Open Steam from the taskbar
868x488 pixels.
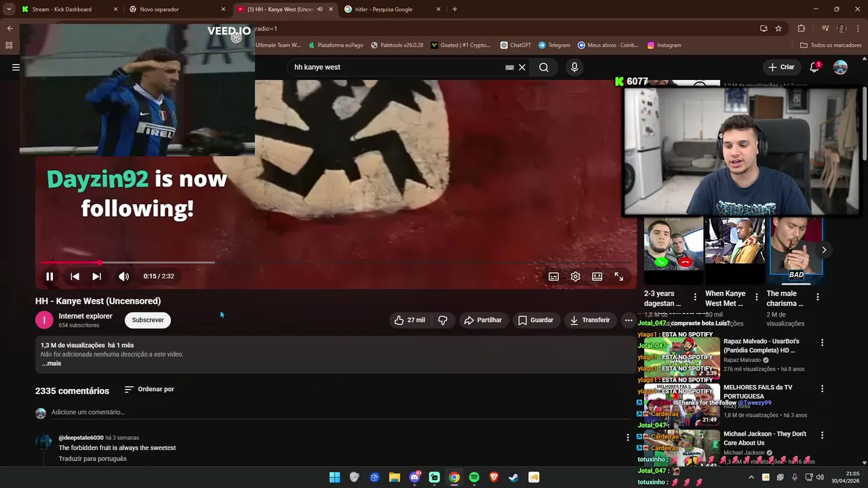(x=514, y=477)
